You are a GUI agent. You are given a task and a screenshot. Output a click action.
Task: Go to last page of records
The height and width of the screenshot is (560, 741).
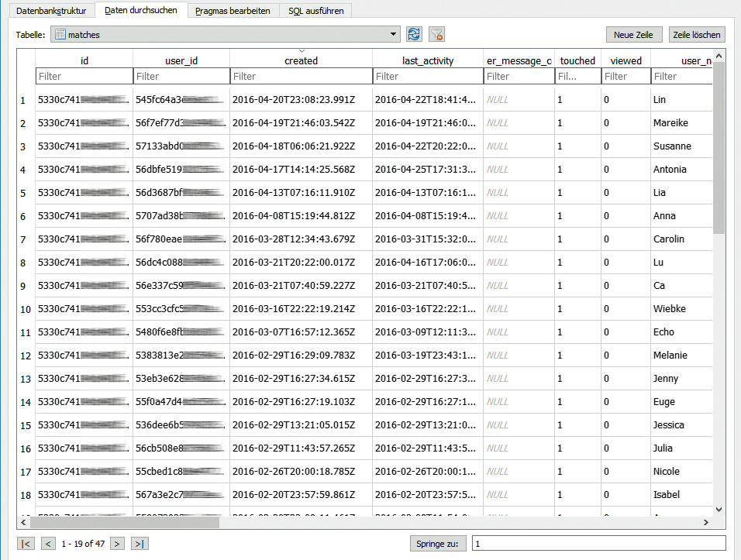(140, 544)
